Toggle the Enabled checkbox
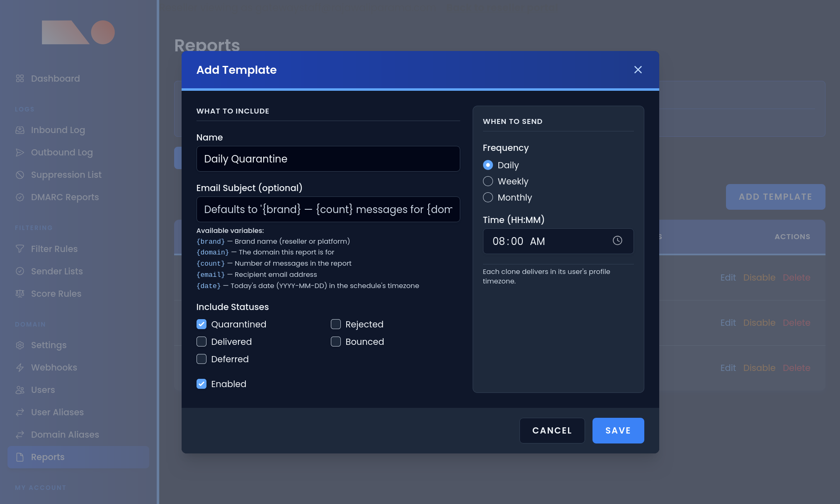The image size is (840, 504). [202, 384]
